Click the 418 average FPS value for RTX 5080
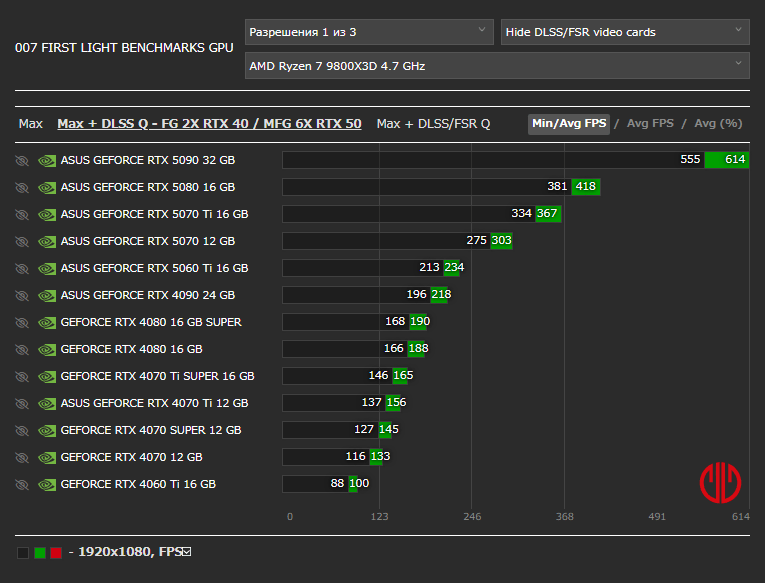This screenshot has width=765, height=583. click(585, 186)
